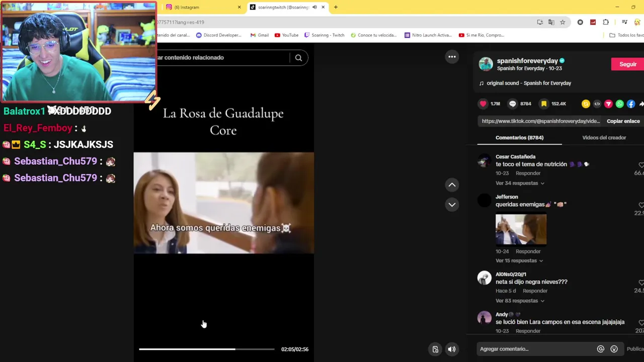Screen dimensions: 644x362
Task: Open the Gmail bookmark
Action: [259, 35]
